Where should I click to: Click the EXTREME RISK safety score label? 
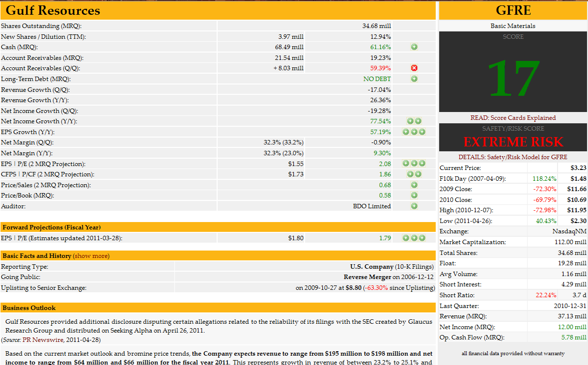pyautogui.click(x=513, y=142)
